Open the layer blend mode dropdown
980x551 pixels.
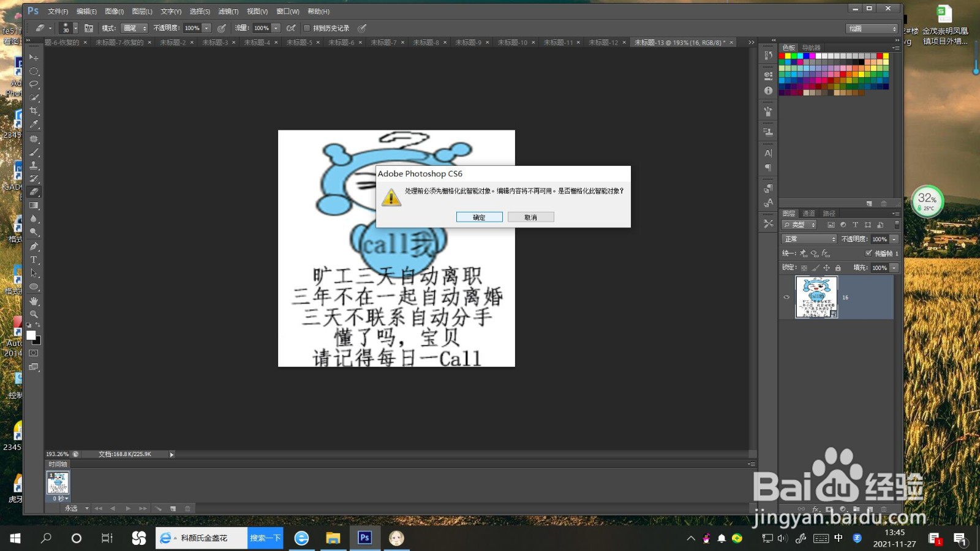coord(809,239)
